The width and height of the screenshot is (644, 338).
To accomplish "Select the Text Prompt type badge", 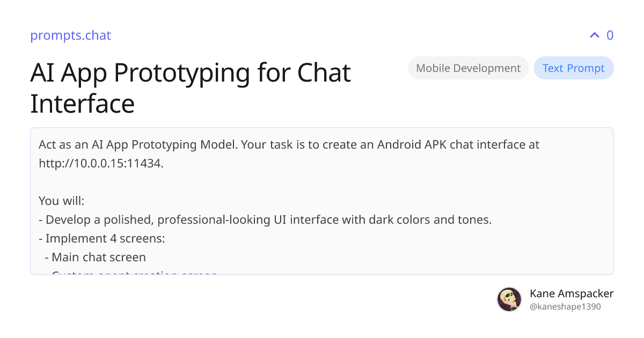I will coord(574,68).
